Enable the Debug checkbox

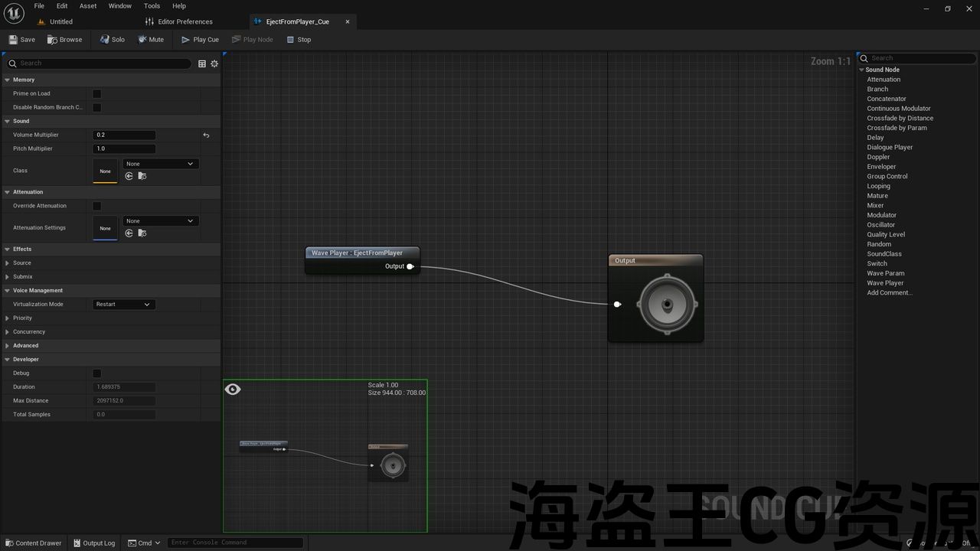point(97,373)
